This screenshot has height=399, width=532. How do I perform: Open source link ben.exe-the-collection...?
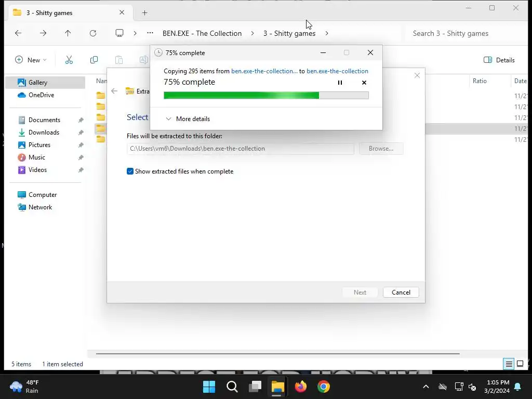264,71
